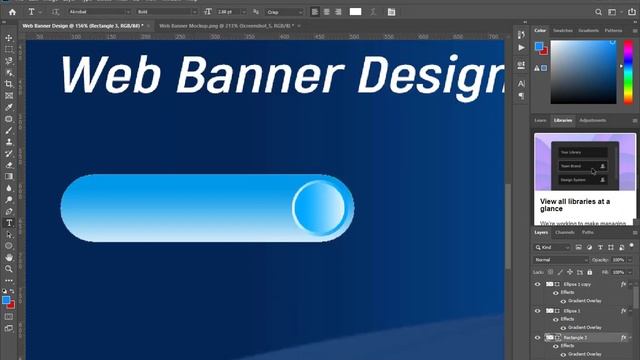Switch to the Swatches panel tab
640x360 pixels.
point(562,31)
